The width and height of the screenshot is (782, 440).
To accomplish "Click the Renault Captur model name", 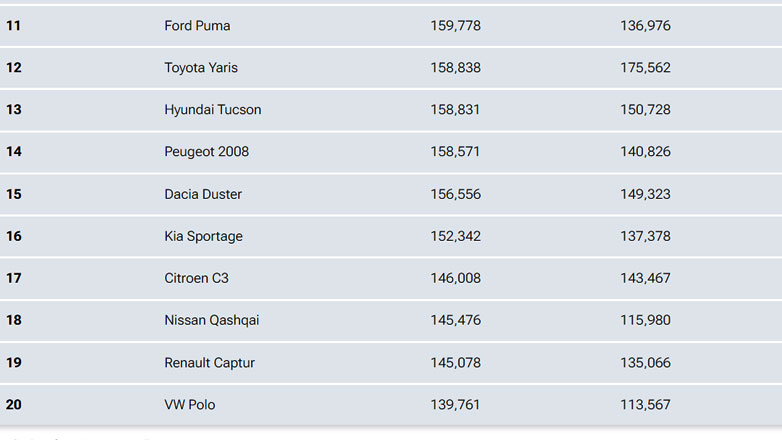I will (x=209, y=362).
